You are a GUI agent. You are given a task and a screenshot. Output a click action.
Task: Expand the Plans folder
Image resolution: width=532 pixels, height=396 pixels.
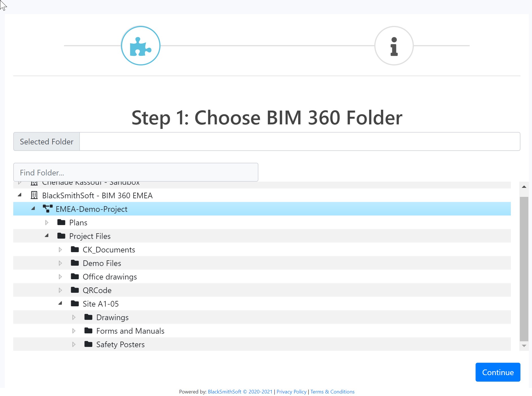coord(47,223)
